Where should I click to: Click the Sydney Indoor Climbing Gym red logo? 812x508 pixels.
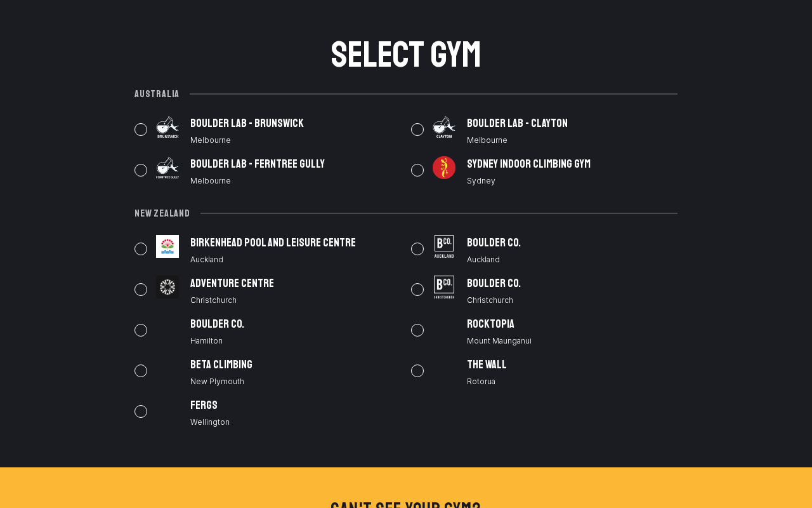pos(444,168)
